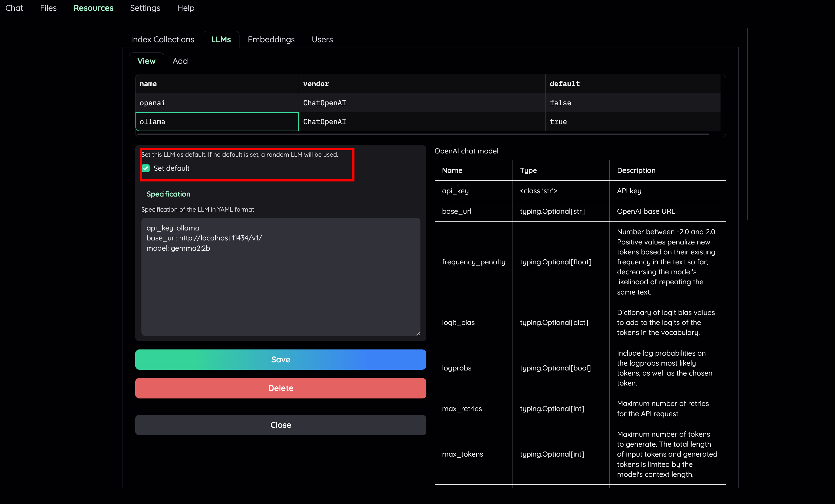The height and width of the screenshot is (504, 835).
Task: Click inside the YAML specification editor
Action: [280, 278]
